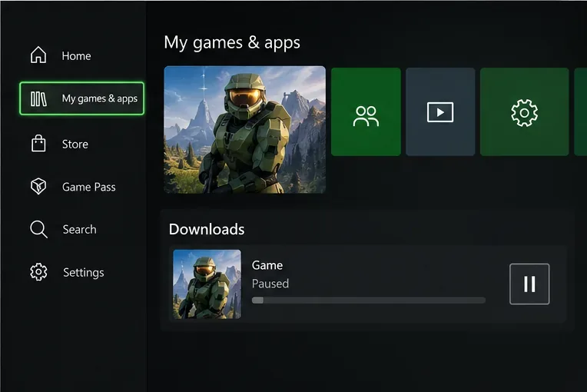Select My games & apps menu label
Screen dimensions: 587x392
point(100,98)
